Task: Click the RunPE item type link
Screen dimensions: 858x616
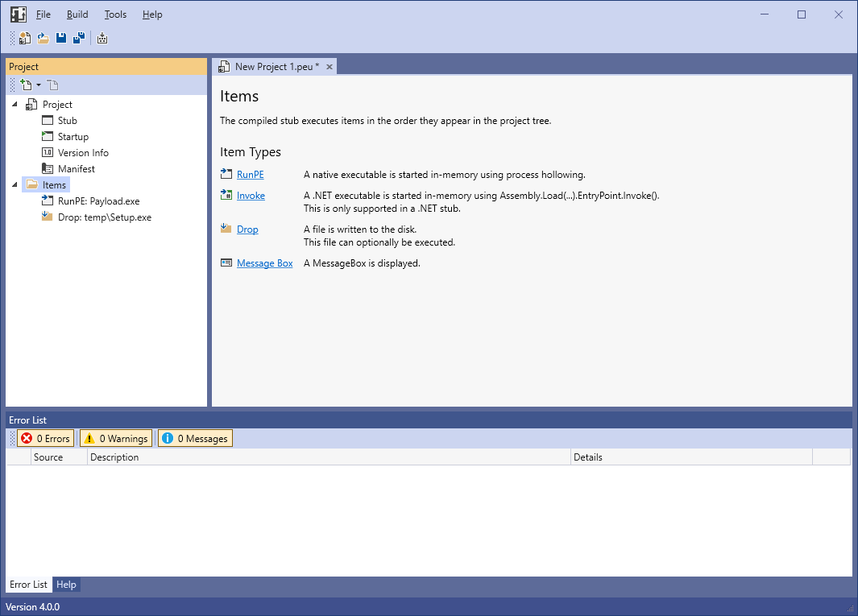Action: click(x=250, y=175)
